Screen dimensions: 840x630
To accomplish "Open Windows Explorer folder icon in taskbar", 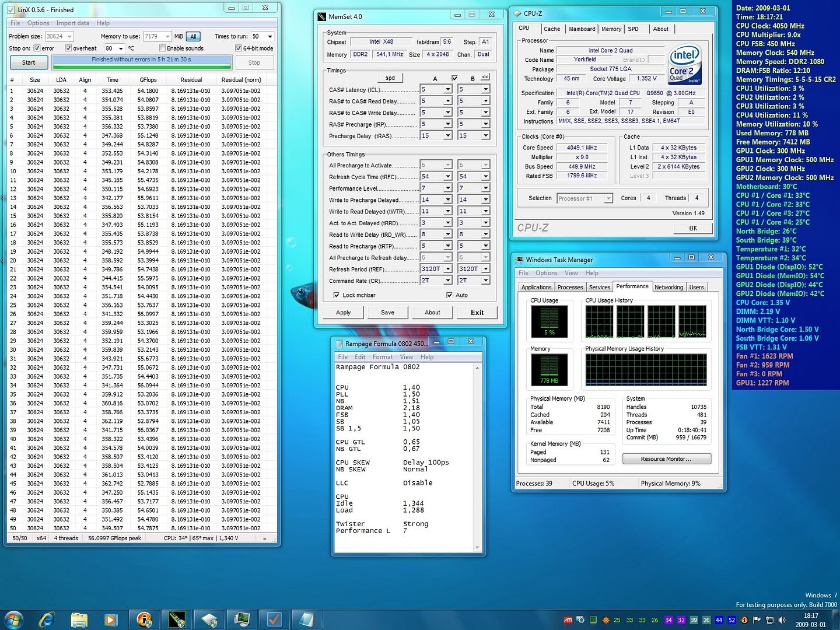I will tap(79, 619).
